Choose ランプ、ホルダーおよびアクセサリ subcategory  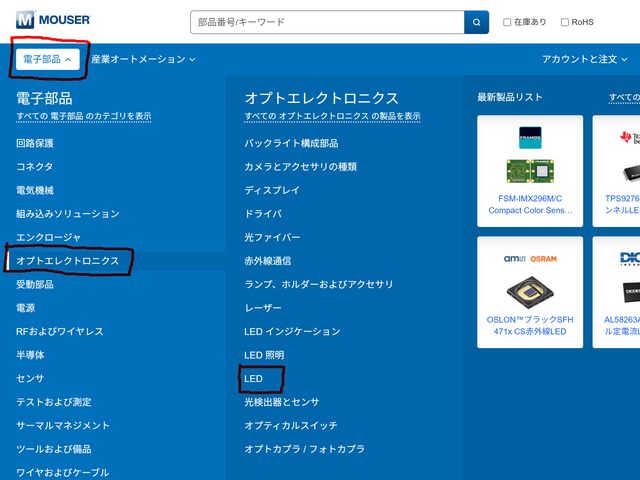[x=319, y=284]
